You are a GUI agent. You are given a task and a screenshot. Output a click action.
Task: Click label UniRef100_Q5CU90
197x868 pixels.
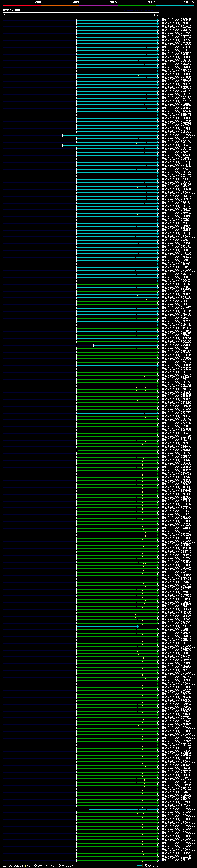tap(177, 365)
